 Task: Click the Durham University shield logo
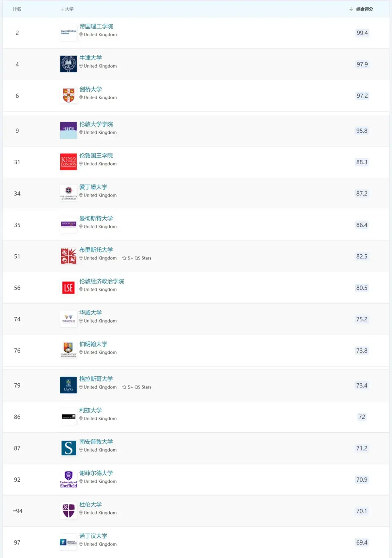coord(68,511)
